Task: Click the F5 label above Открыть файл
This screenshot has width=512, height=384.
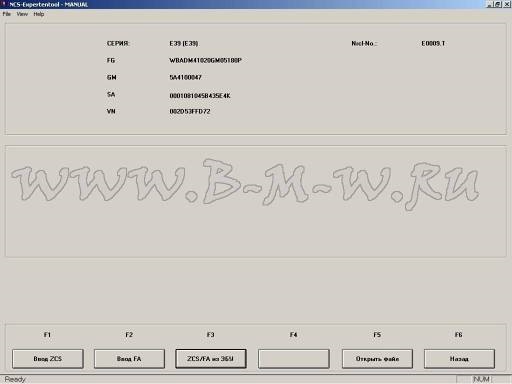Action: (x=377, y=334)
